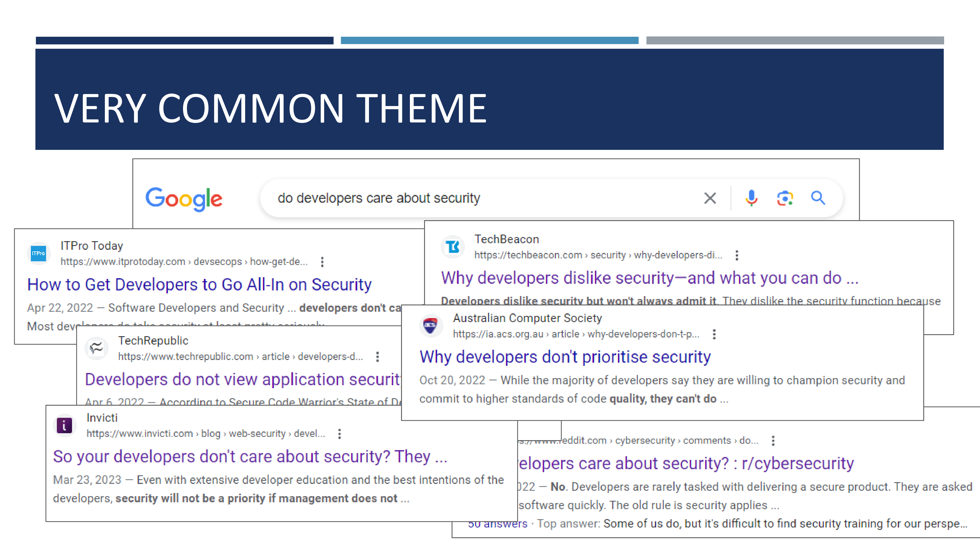Click the 'TechBeacon' site name

(506, 239)
